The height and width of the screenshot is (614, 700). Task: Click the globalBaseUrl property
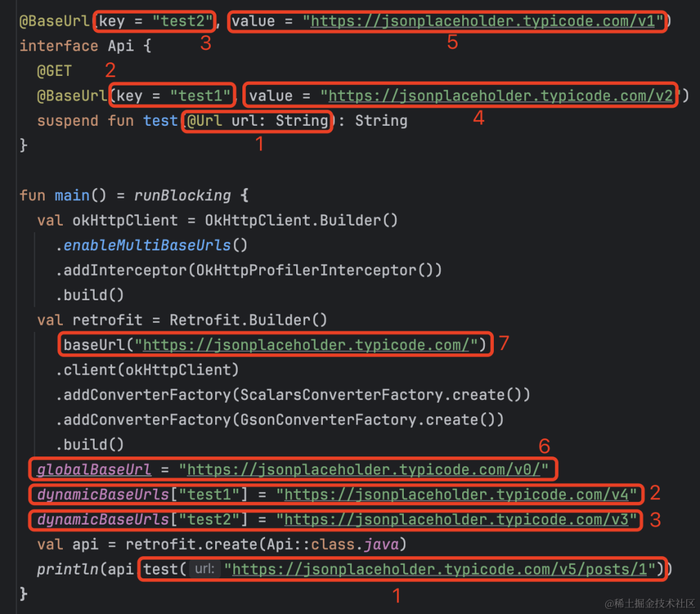click(x=94, y=469)
